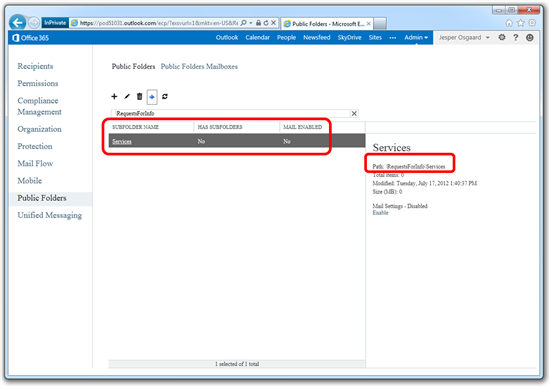Switch to the Public Folders Mailboxes tab

[199, 66]
